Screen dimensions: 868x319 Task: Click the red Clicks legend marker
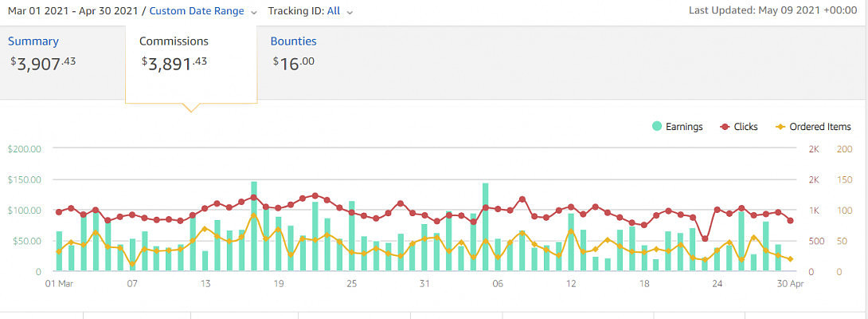coord(725,126)
